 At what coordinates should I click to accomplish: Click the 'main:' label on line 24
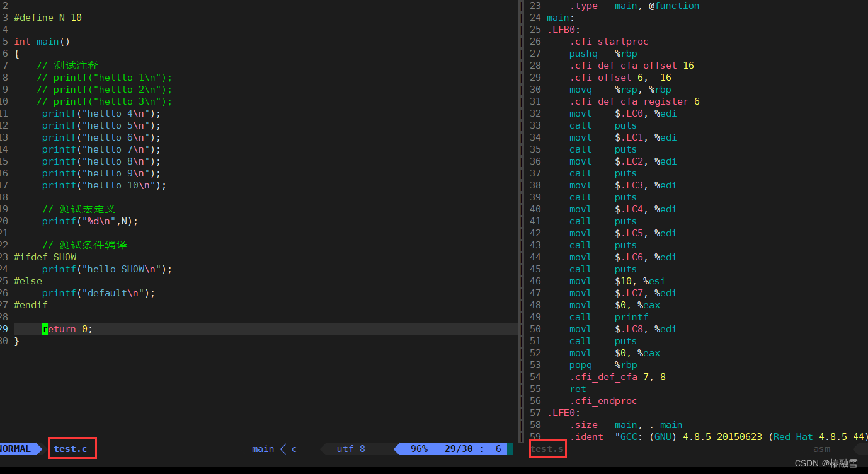(561, 18)
